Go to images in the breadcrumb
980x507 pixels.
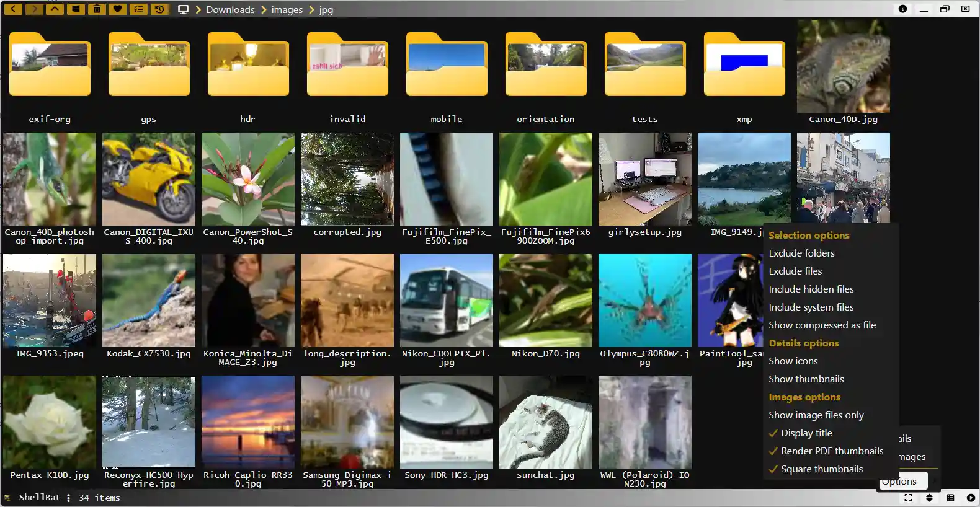[x=287, y=9]
